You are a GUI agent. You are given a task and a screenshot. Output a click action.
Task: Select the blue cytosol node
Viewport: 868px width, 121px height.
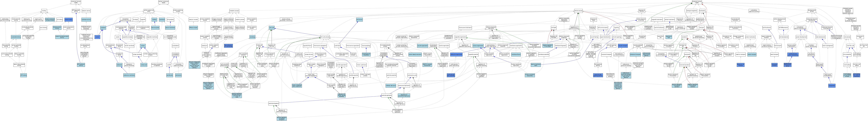[97, 37]
